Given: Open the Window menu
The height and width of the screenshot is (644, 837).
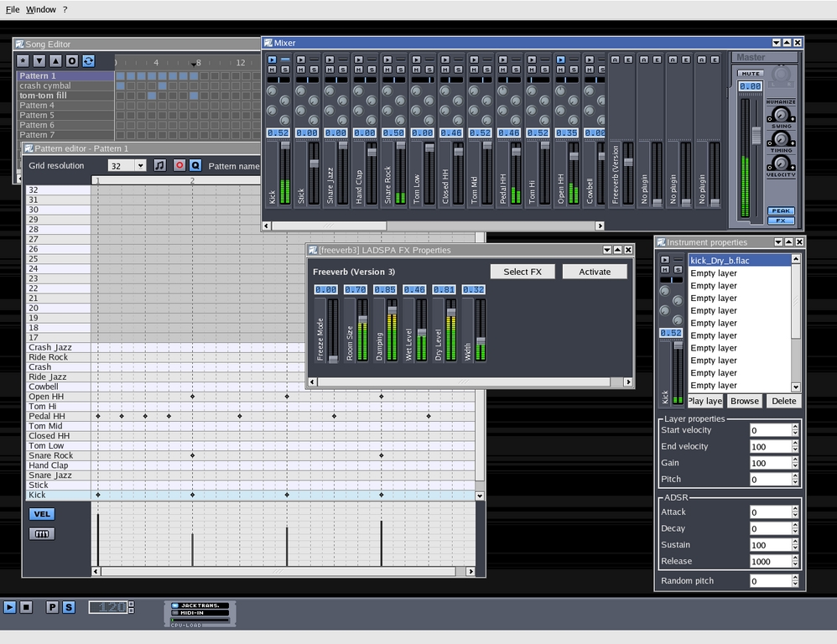Looking at the screenshot, I should pyautogui.click(x=40, y=9).
